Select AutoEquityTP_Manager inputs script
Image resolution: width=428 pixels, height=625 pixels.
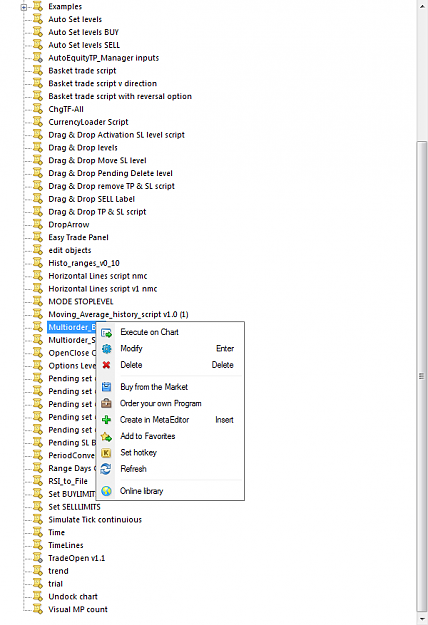pyautogui.click(x=104, y=58)
